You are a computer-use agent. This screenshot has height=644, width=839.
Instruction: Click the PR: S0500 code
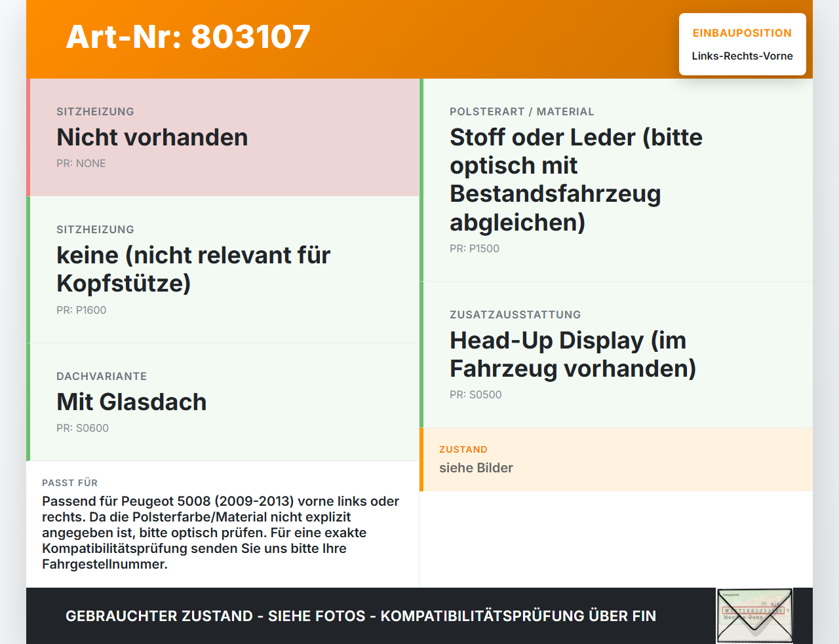pyautogui.click(x=476, y=394)
